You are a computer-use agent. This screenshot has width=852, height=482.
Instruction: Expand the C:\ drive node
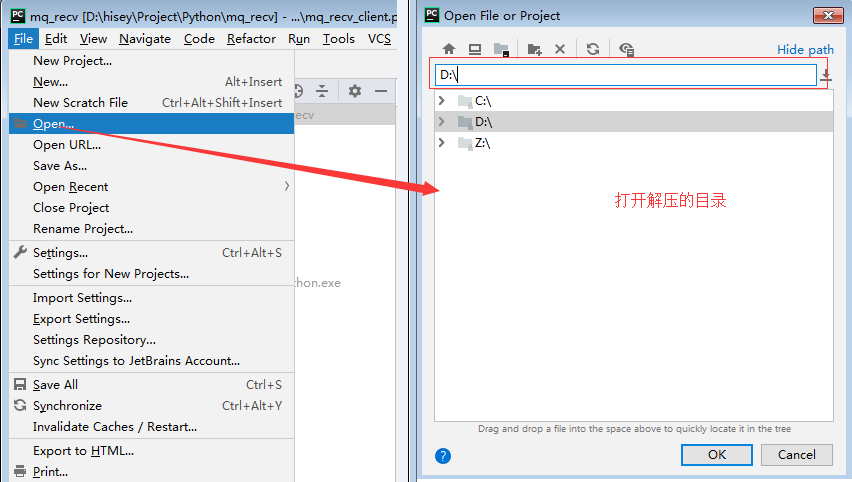tap(442, 101)
